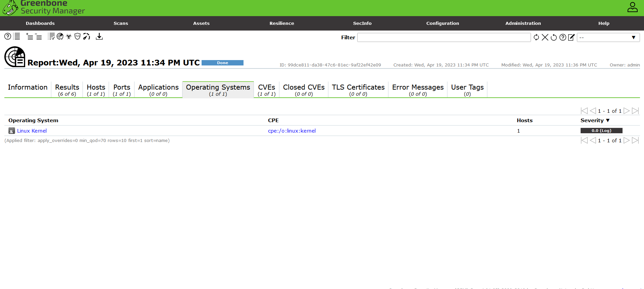
Task: Open the performance gauge icon
Action: point(87,36)
